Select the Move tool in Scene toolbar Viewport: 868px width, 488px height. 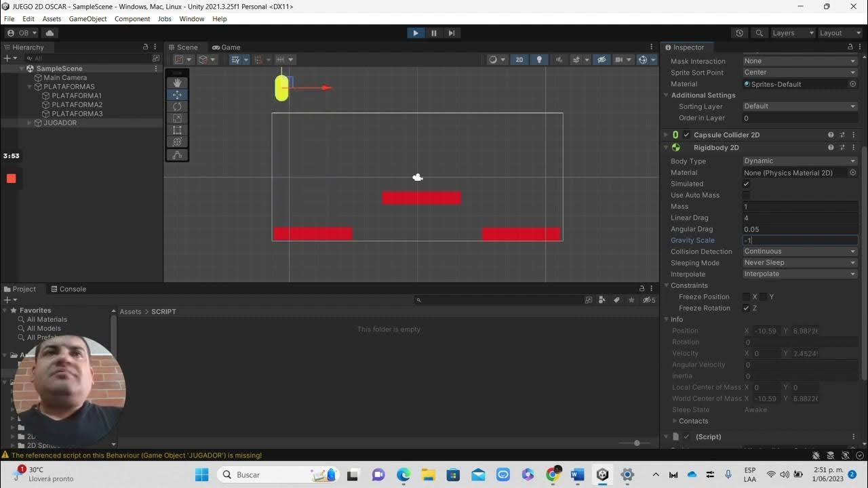click(177, 95)
